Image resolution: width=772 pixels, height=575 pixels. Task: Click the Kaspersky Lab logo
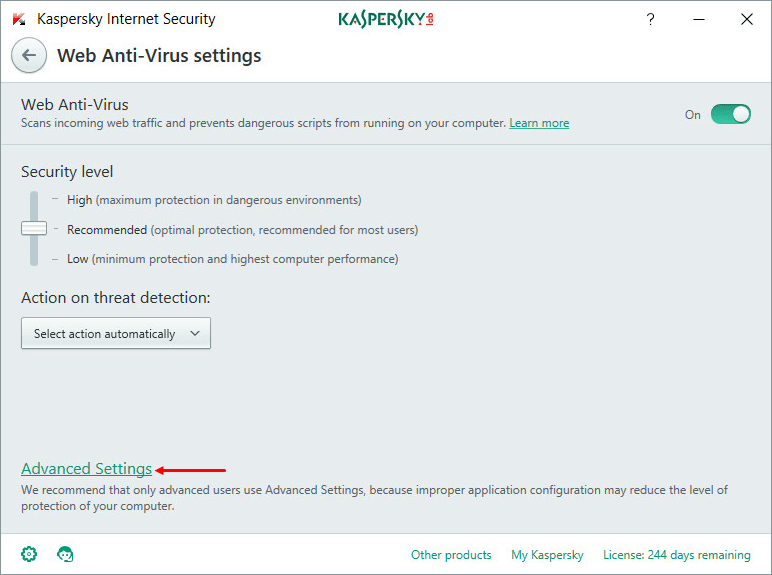pyautogui.click(x=386, y=19)
